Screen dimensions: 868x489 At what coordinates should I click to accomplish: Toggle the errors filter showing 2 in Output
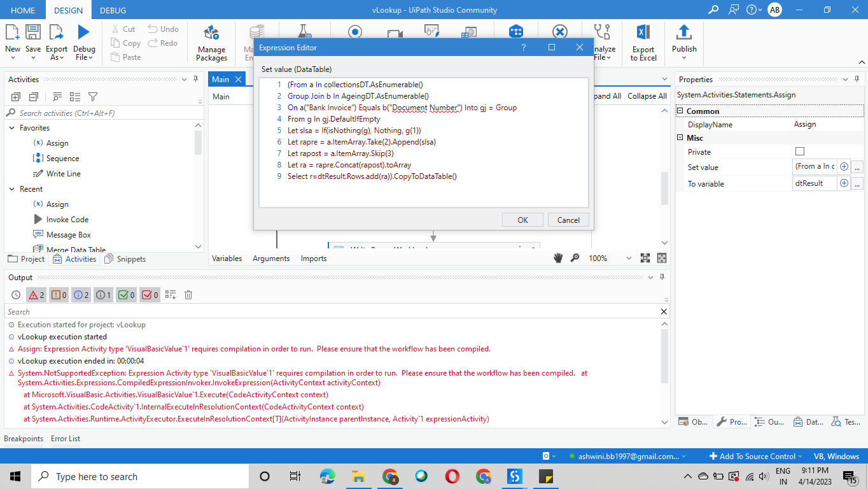click(x=36, y=295)
